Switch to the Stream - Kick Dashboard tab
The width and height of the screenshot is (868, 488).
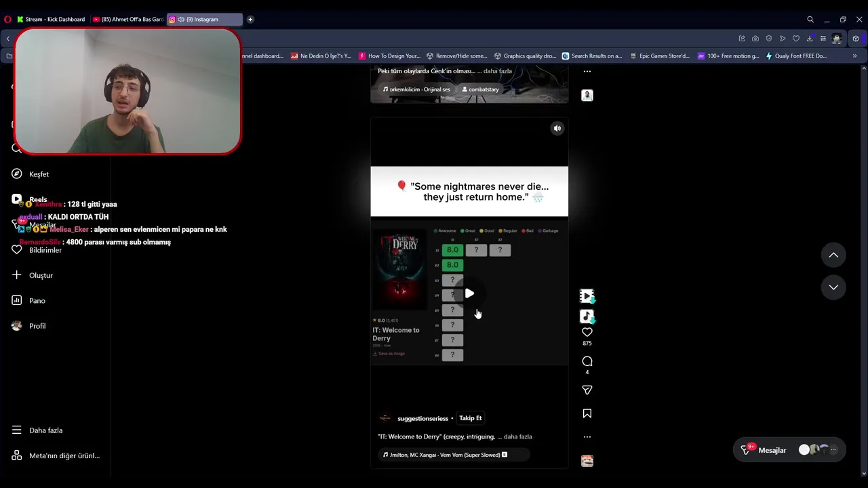(x=51, y=20)
